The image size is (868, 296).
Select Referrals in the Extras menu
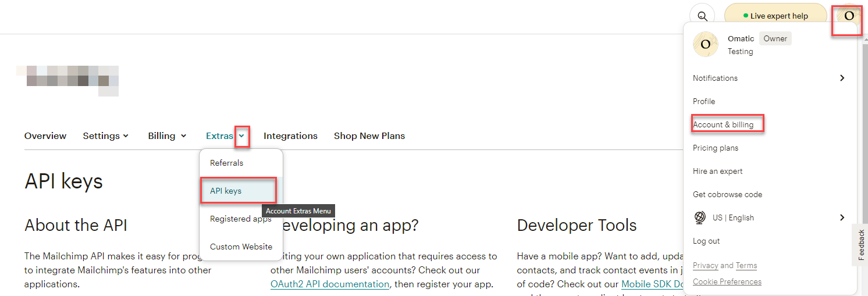click(241, 163)
